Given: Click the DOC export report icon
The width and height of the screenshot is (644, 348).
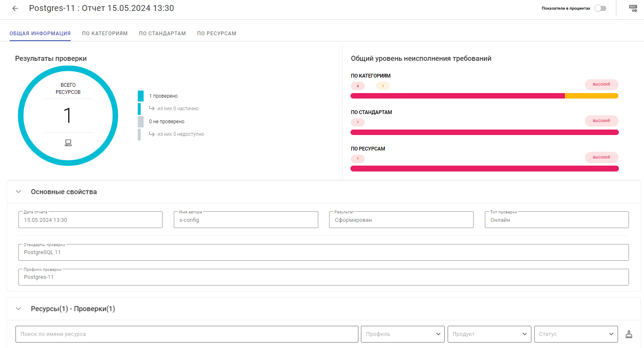Looking at the screenshot, I should pos(633,8).
